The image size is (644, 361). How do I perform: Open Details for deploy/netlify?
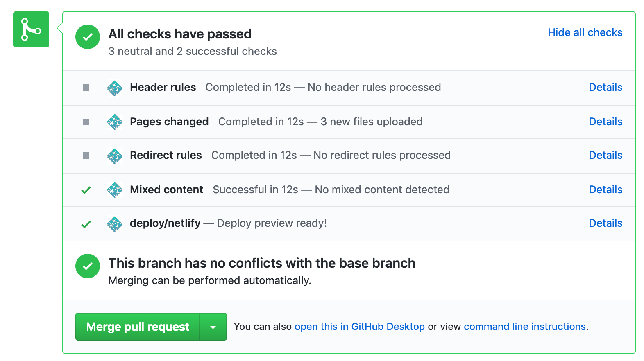(x=605, y=223)
